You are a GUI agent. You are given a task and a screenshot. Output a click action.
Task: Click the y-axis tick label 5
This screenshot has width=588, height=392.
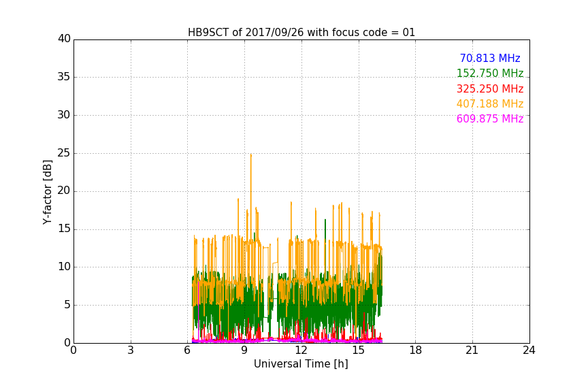[x=67, y=305]
